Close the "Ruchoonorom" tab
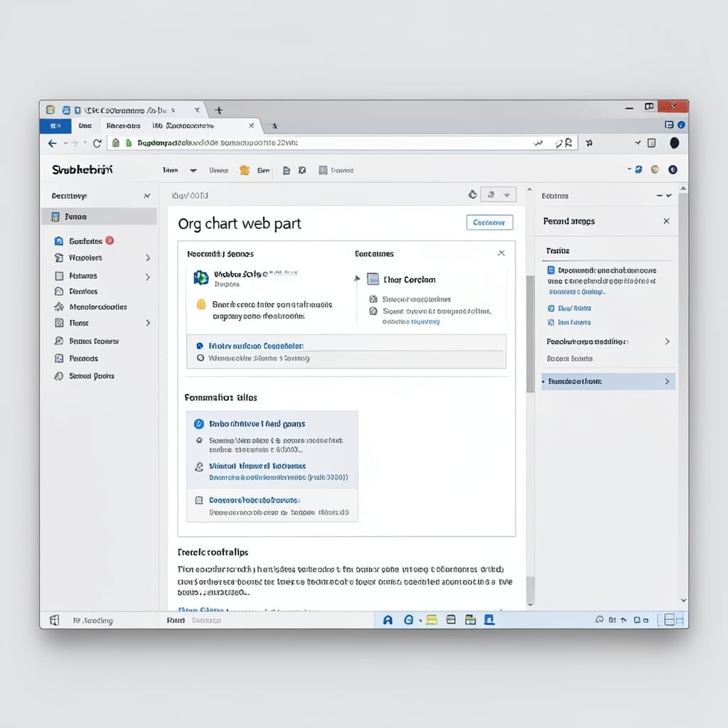This screenshot has width=728, height=728. point(251,126)
